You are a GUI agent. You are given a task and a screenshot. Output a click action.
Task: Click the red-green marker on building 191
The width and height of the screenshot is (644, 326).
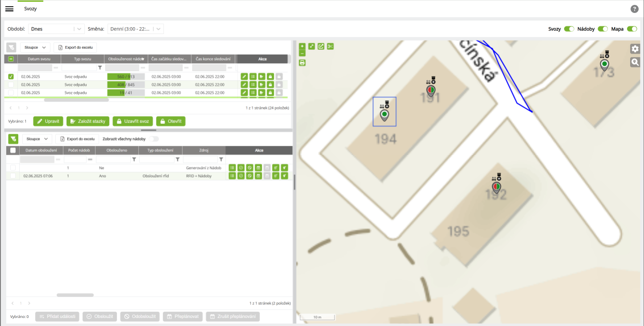(431, 91)
